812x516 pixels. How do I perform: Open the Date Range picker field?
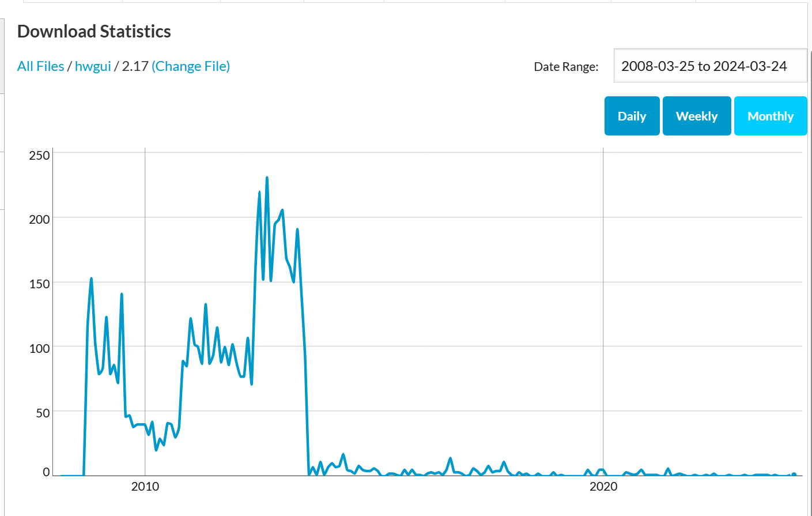click(710, 66)
